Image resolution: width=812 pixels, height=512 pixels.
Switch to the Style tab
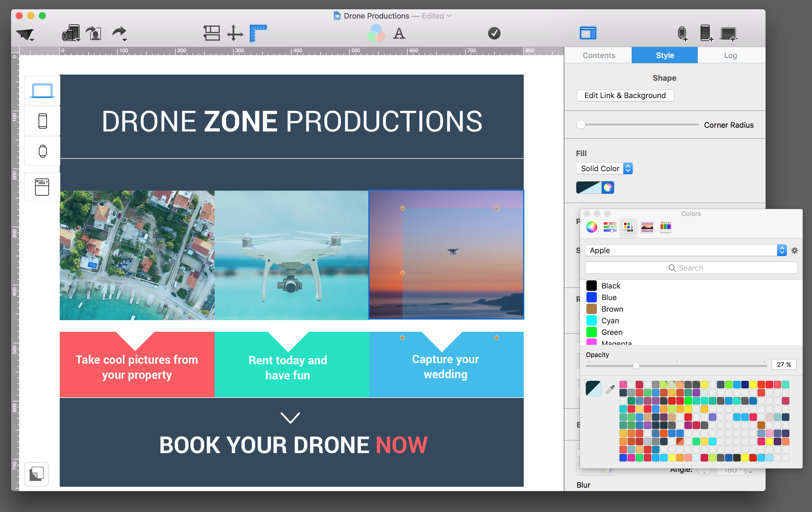(665, 55)
